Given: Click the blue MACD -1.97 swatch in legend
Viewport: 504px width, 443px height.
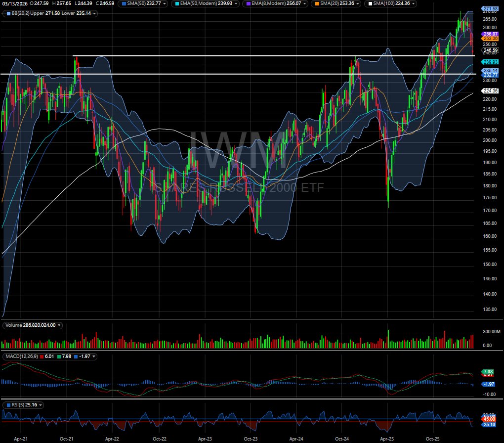Looking at the screenshot, I should click(76, 356).
